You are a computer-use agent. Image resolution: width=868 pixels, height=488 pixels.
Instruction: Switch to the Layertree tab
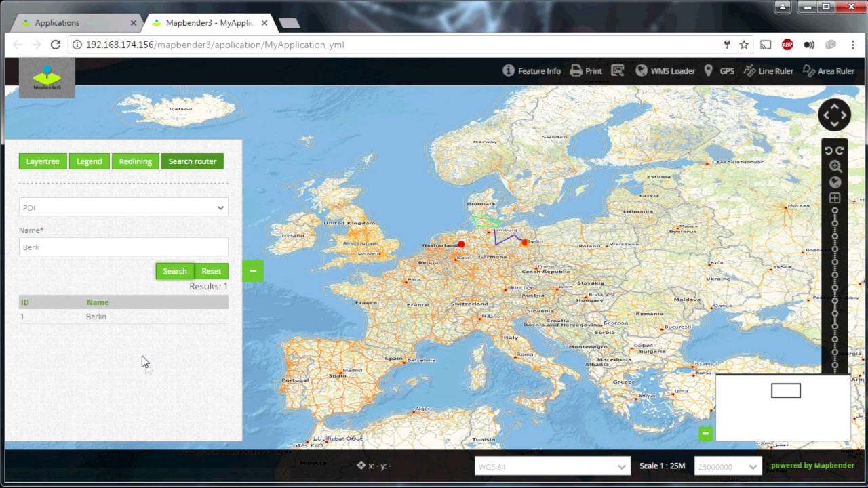(43, 161)
